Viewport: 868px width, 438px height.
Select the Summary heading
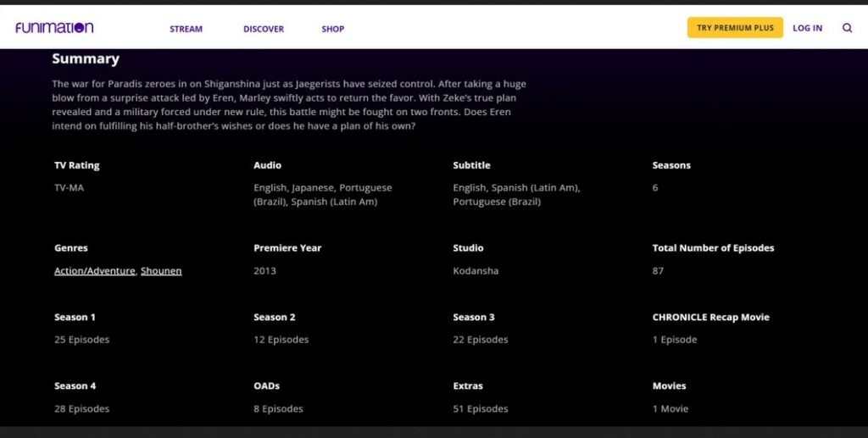[86, 58]
